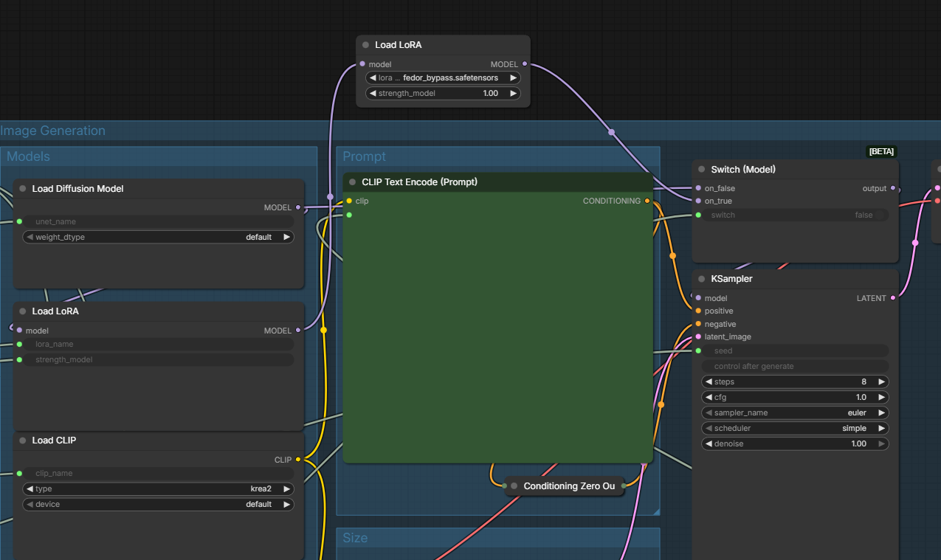The height and width of the screenshot is (560, 941).
Task: Open the weight_dtype default dropdown
Action: [158, 238]
